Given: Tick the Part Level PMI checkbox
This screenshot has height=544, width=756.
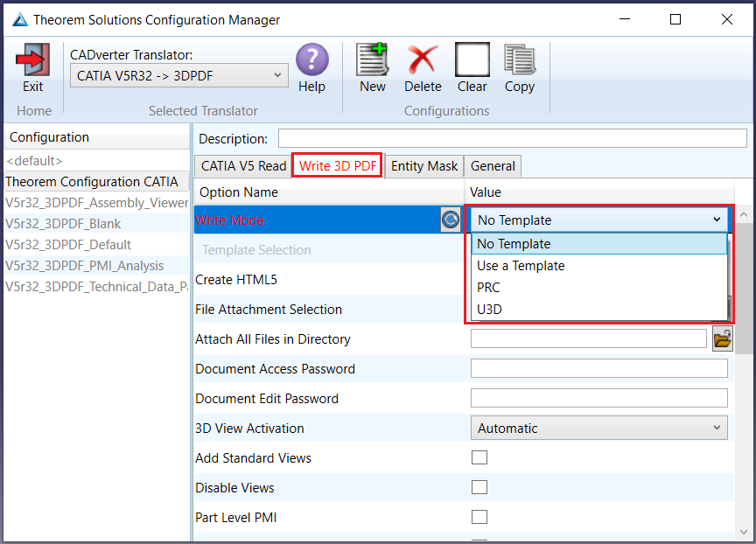Looking at the screenshot, I should point(479,517).
